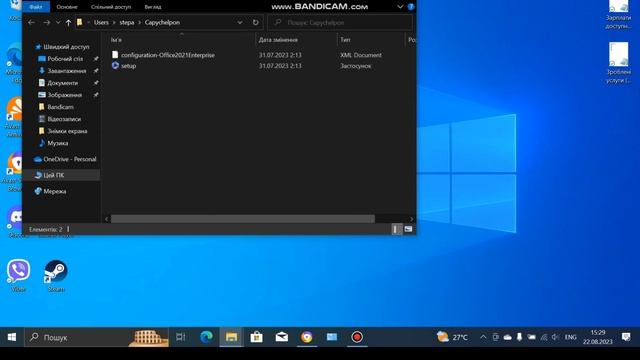Click the Bandicam record taskbar icon
The width and height of the screenshot is (640, 360).
click(357, 337)
